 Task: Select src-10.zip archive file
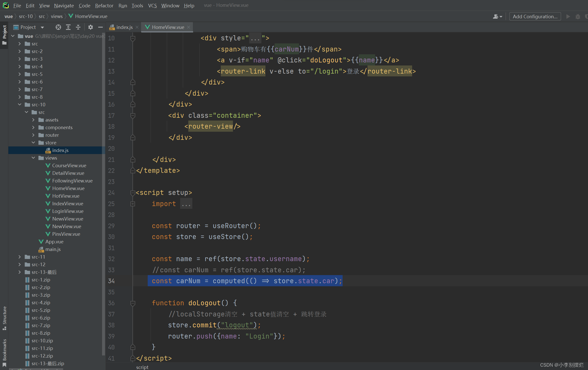39,341
